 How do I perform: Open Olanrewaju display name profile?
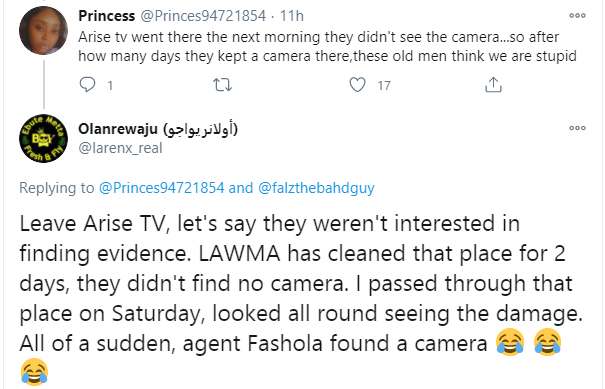[158, 129]
